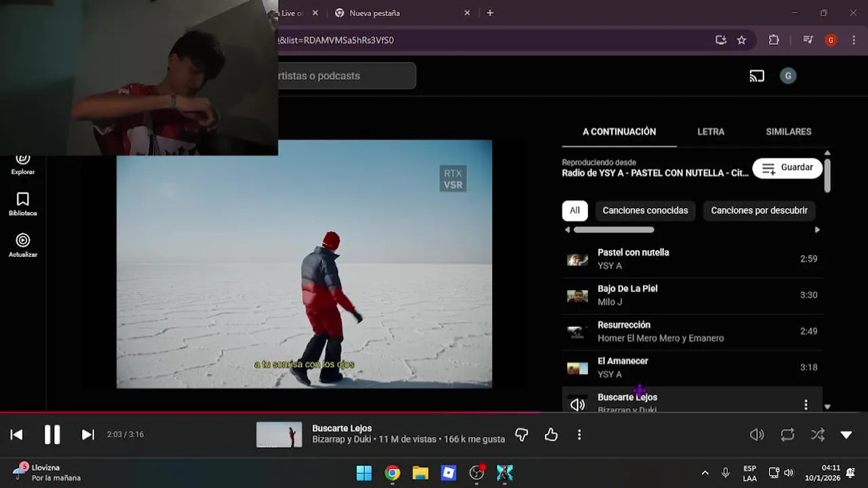The height and width of the screenshot is (488, 868).
Task: Open the notifications bell in the taskbar
Action: (x=850, y=473)
